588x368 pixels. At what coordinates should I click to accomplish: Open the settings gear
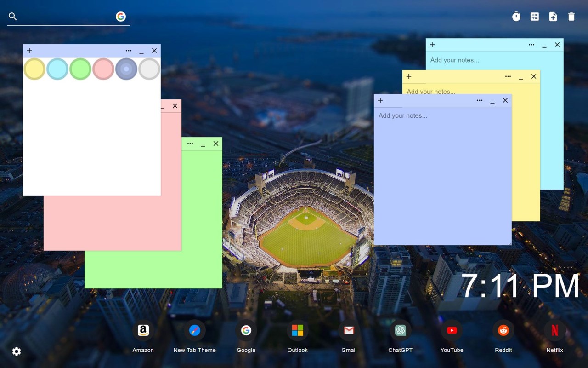click(x=17, y=351)
